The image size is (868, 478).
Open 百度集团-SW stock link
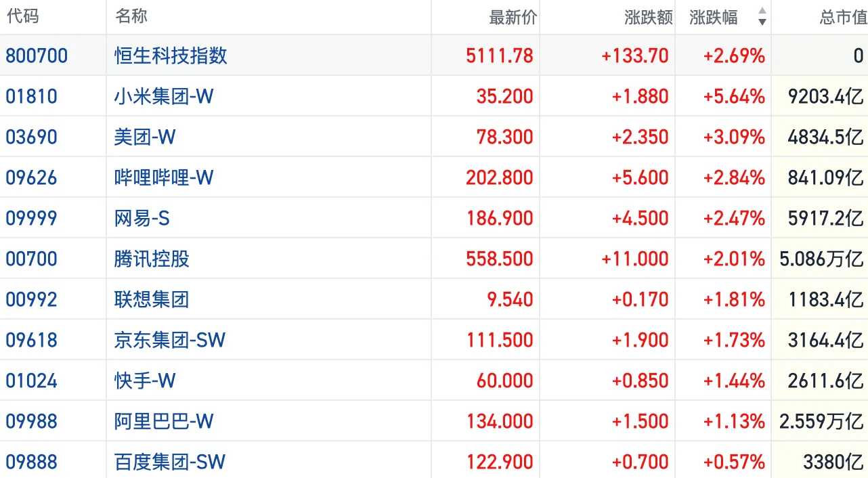pos(170,462)
